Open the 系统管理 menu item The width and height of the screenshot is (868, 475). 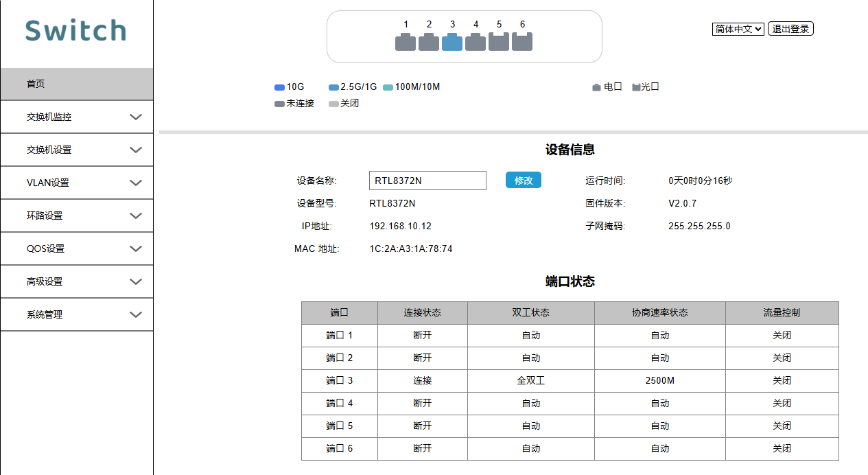click(77, 314)
